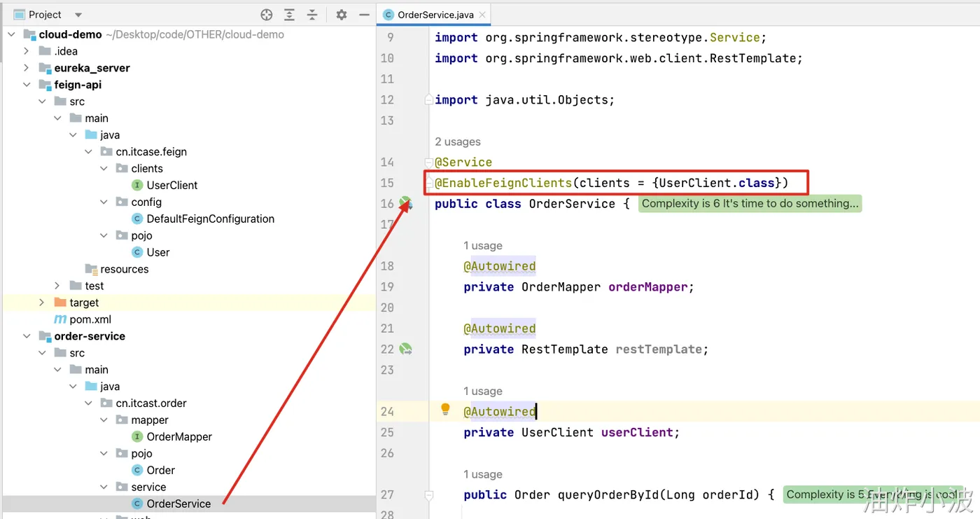Viewport: 980px width, 519px height.
Task: Click 'java.util.Objects' import on line 12
Action: [548, 99]
